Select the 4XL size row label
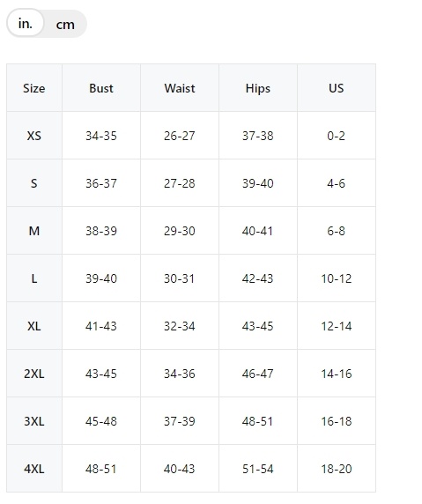422x504 pixels. click(34, 469)
